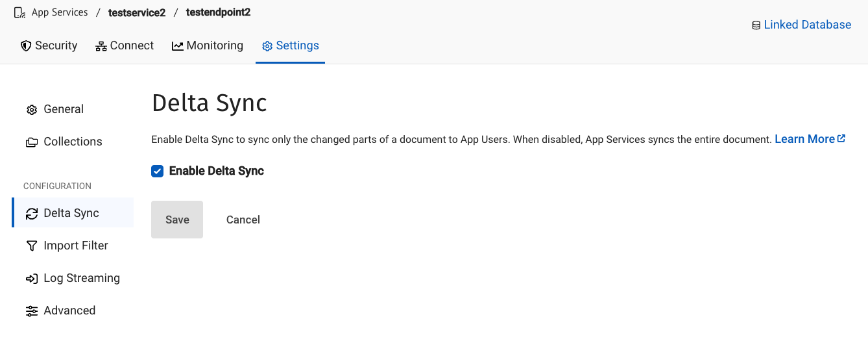Screen dimensions: 868x343
Task: Open the Linked Database link
Action: click(807, 25)
